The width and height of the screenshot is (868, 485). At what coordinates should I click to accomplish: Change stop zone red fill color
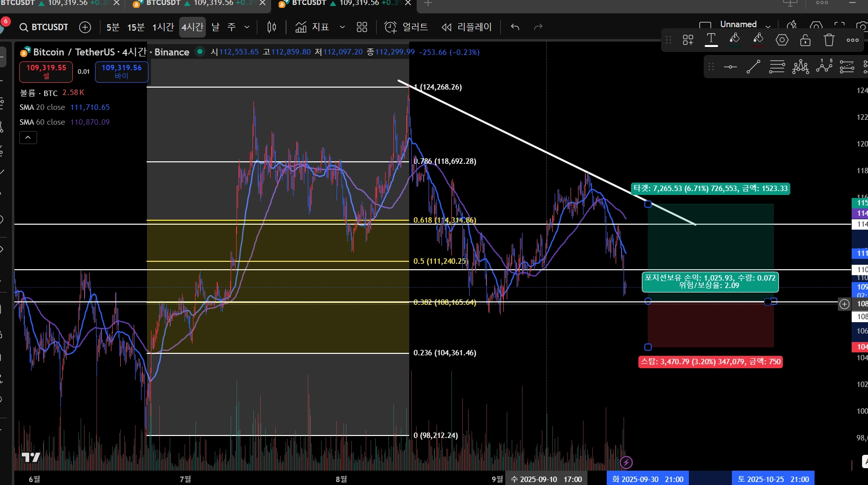coord(758,40)
